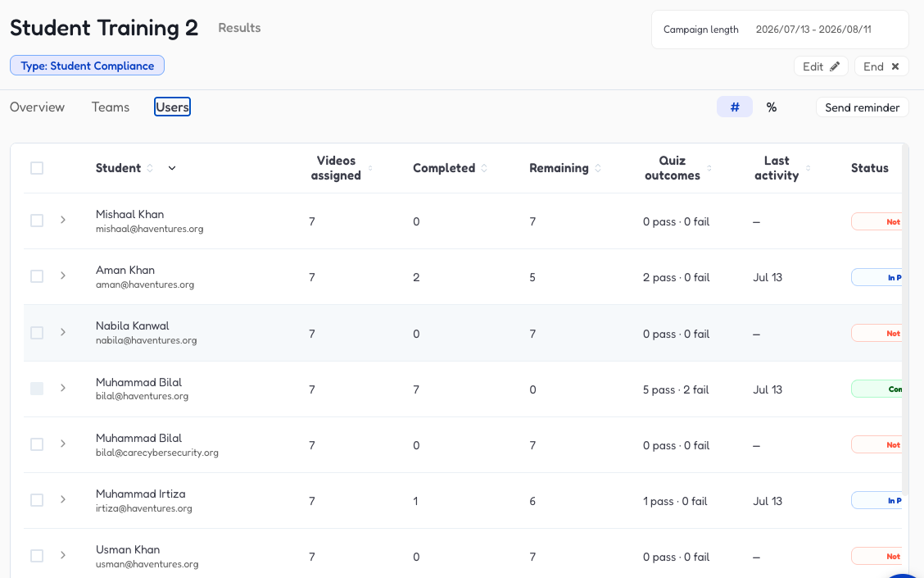Viewport: 924px width, 578px height.
Task: Expand the bilal@carecybersecurity.org row
Action: [x=62, y=444]
